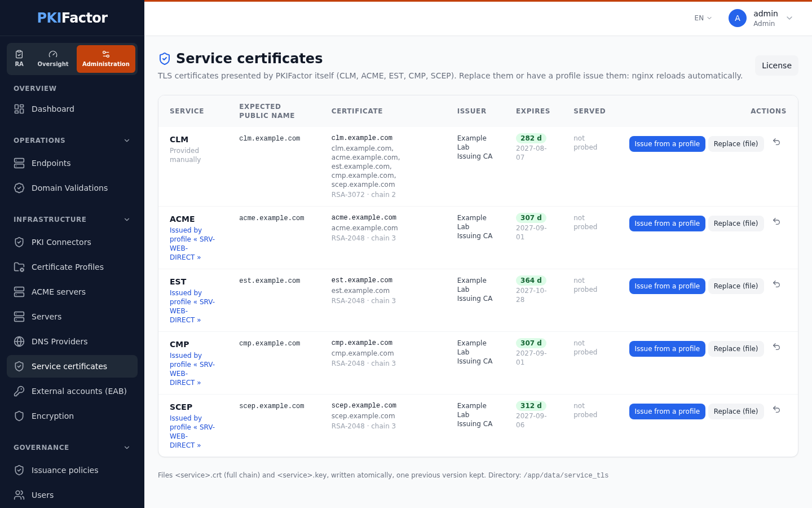Click the revert arrow icon in SCEP row
812x508 pixels.
click(776, 410)
